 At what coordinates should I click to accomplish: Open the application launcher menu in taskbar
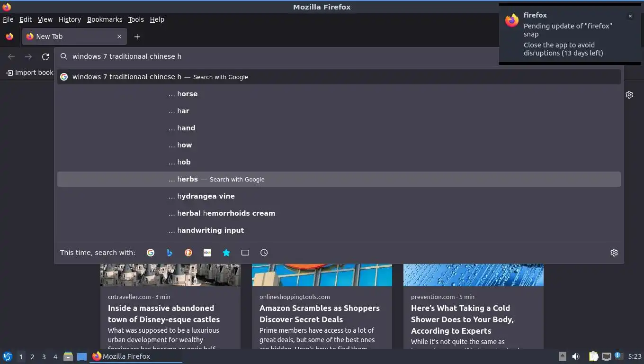pos(8,356)
